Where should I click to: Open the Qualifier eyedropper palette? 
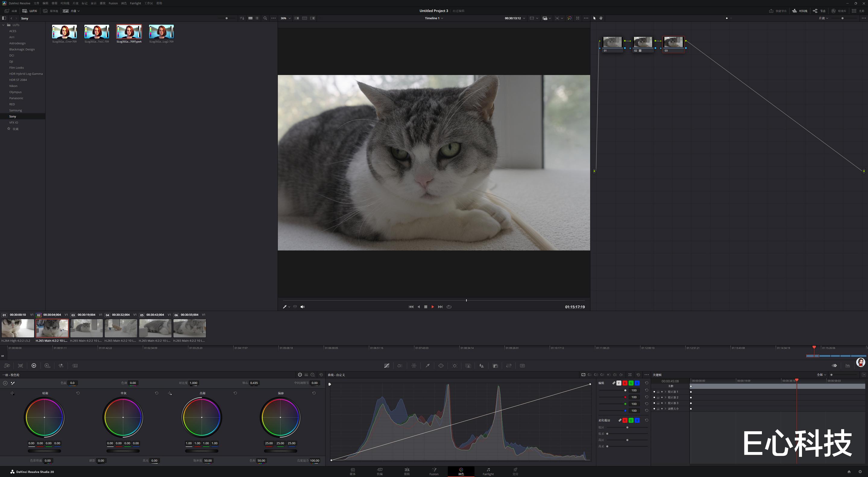(x=427, y=366)
